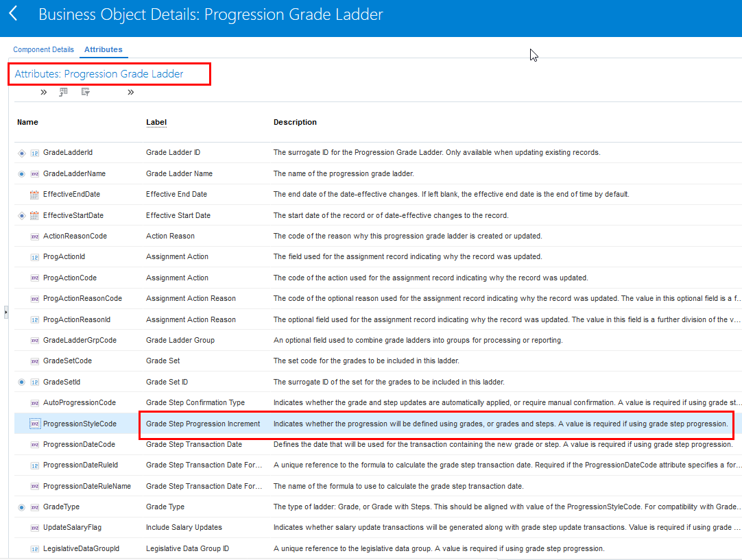
Task: Click text type icon beside ProgressionStyleCode
Action: (35, 424)
